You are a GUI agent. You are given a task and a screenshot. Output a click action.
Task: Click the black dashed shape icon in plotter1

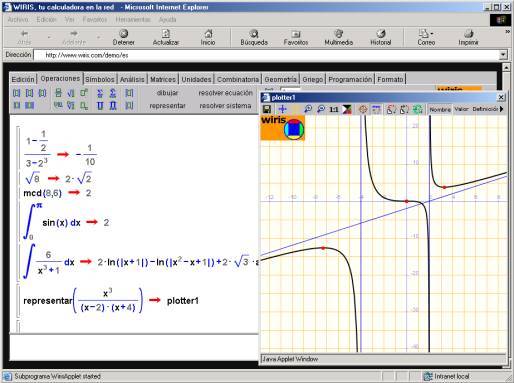pyautogui.click(x=404, y=109)
